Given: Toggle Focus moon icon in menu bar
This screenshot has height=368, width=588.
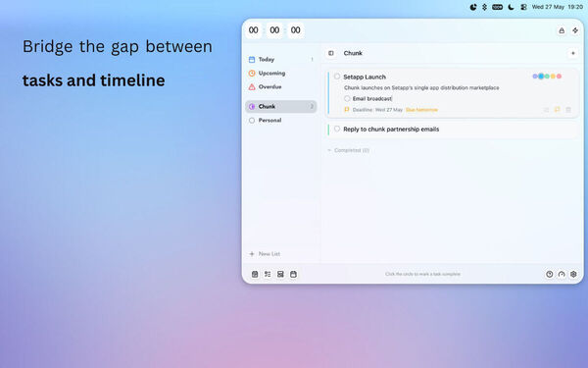Looking at the screenshot, I should pos(511,7).
